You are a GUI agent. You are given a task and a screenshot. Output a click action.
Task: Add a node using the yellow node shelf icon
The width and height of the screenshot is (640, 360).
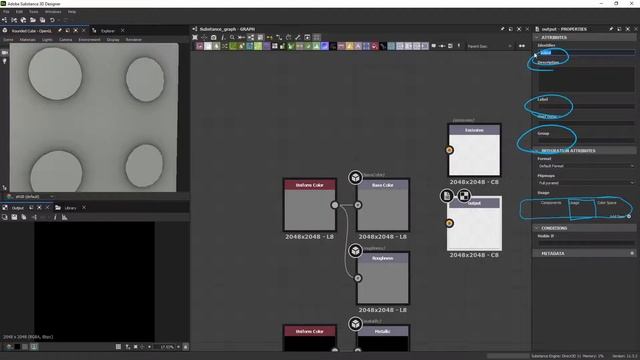click(349, 46)
